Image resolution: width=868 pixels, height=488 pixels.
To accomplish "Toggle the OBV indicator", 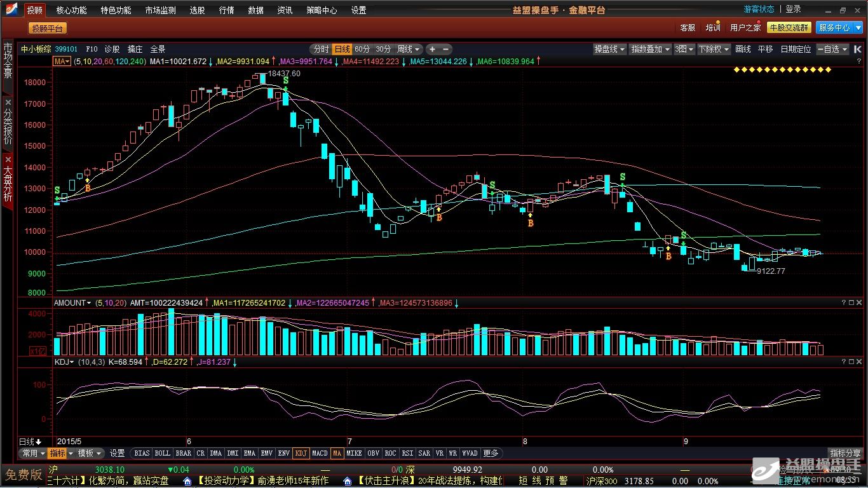I will [x=374, y=453].
